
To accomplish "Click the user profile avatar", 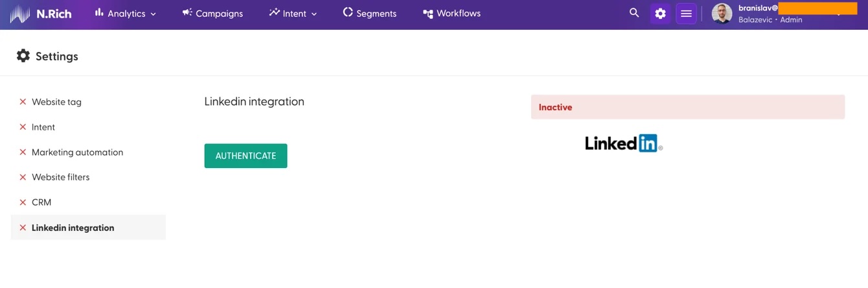I will tap(722, 14).
